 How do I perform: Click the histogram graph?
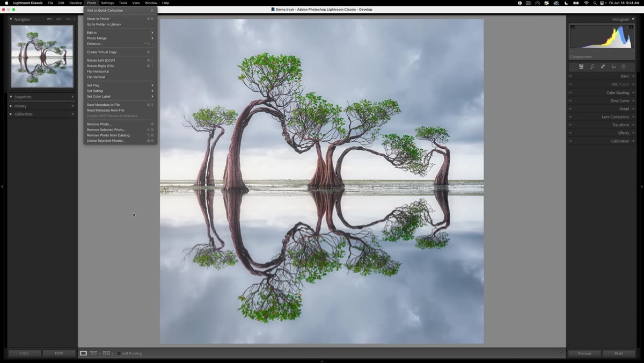(x=601, y=38)
